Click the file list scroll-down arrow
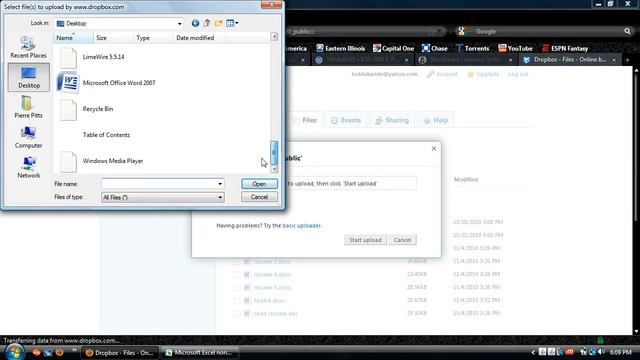The width and height of the screenshot is (640, 360). pos(274,169)
